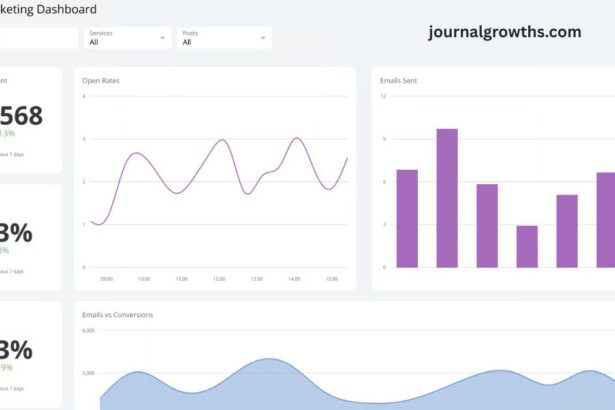Click the 4,000 label on Emails vs Conversions axis
Screen dimensions: 615x410
coord(88,330)
